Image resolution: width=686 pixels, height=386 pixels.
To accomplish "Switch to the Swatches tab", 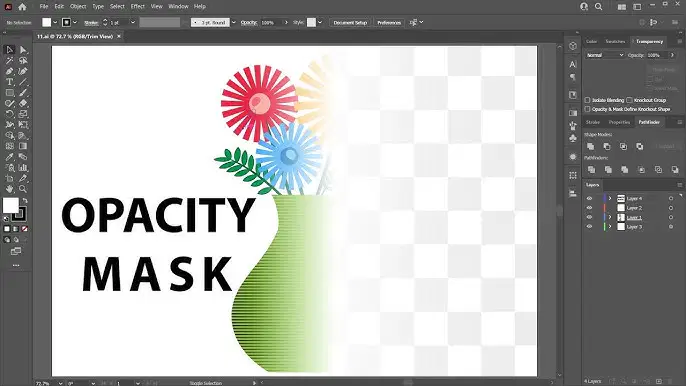I will click(615, 42).
